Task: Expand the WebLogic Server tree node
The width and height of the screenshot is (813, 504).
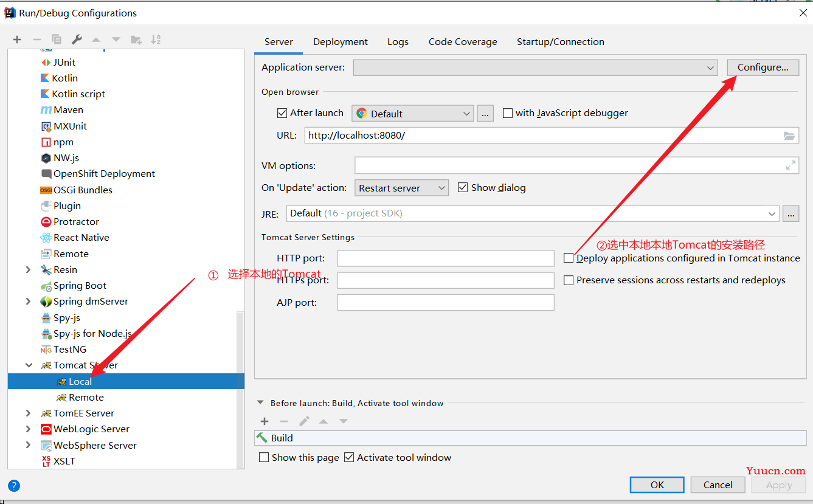Action: (28, 429)
